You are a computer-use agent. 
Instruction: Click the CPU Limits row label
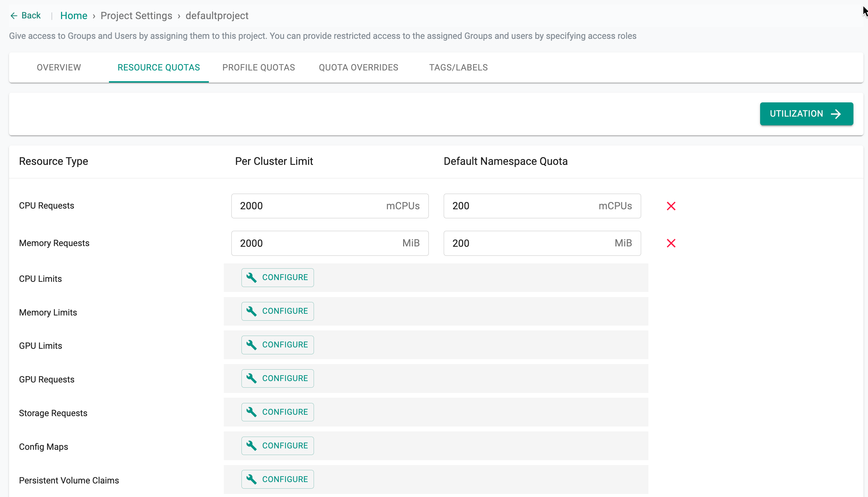(40, 279)
